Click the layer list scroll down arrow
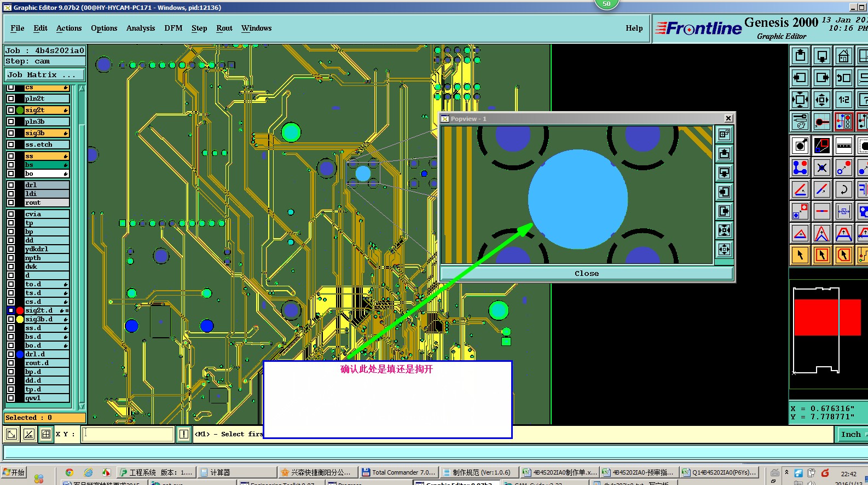The height and width of the screenshot is (485, 868). coord(82,406)
